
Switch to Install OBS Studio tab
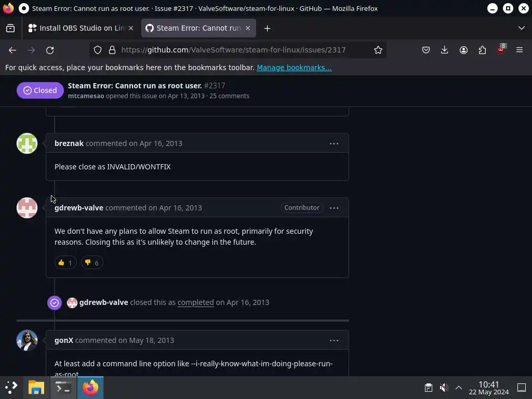click(x=81, y=28)
